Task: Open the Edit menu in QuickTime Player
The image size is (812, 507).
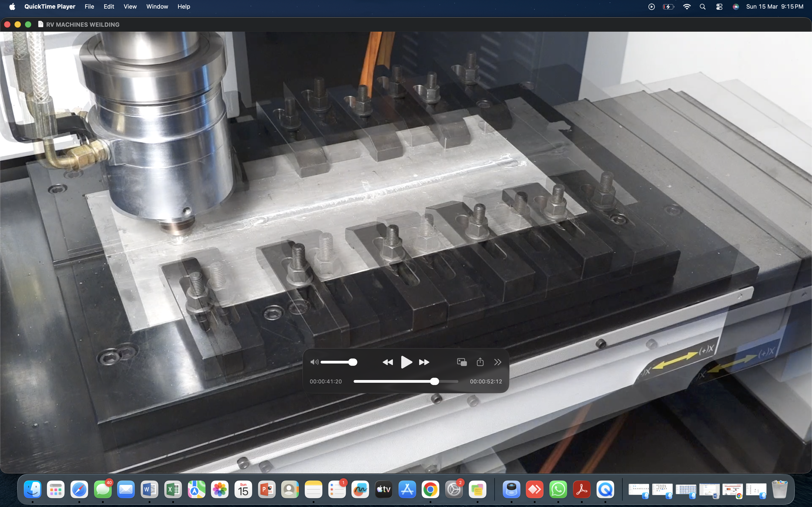Action: pos(108,6)
